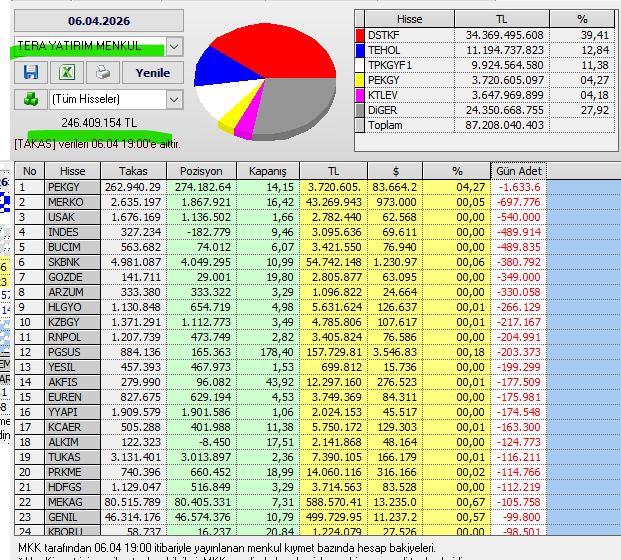The image size is (621, 560).
Task: Select the ALKIM stock cell
Action: [72, 443]
